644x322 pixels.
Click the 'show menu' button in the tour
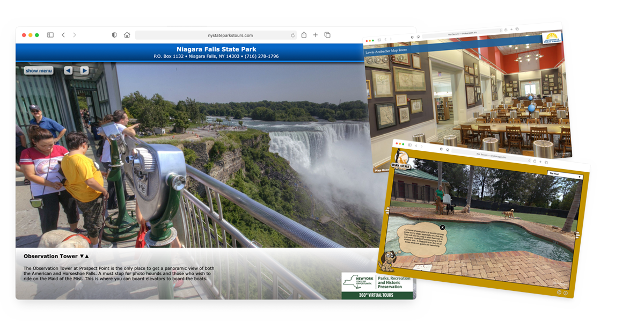click(x=39, y=71)
